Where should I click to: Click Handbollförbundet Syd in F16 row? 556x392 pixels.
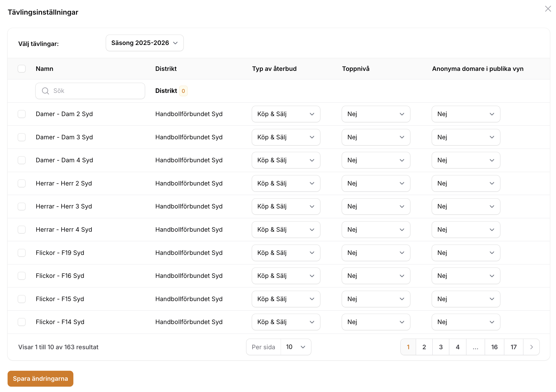click(x=189, y=276)
